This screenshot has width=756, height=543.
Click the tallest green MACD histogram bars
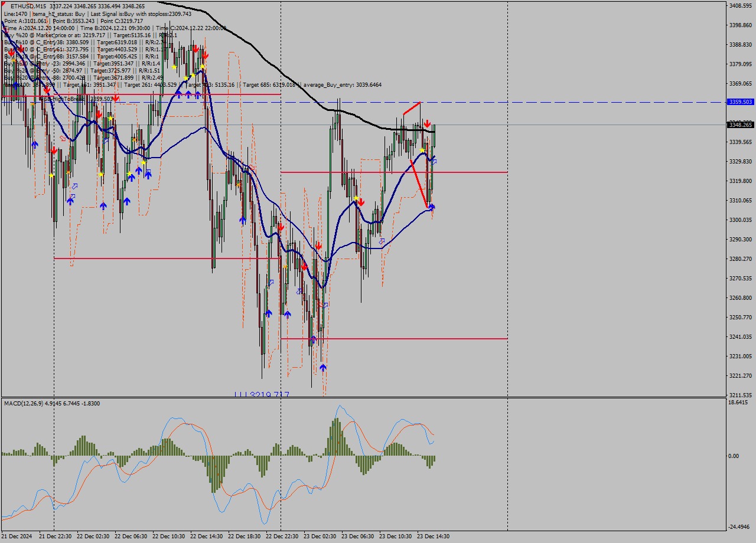point(337,436)
